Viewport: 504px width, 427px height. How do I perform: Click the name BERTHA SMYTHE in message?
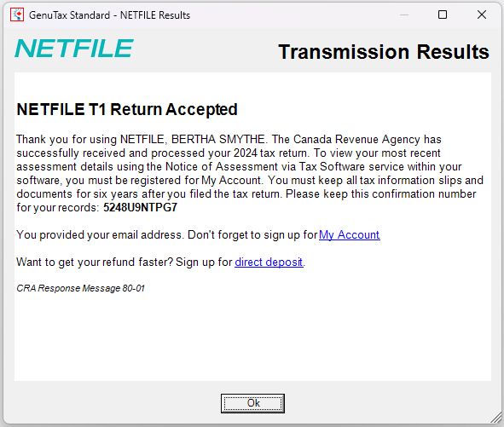tap(218, 140)
